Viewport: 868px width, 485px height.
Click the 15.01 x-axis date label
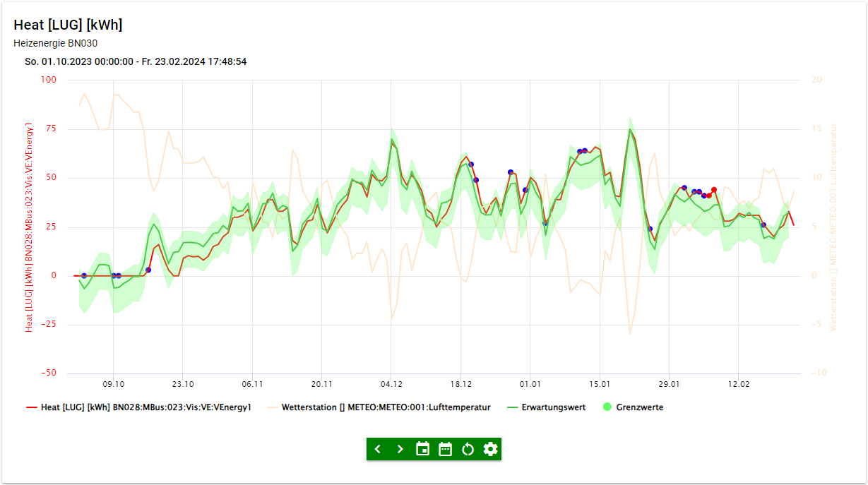pos(599,384)
